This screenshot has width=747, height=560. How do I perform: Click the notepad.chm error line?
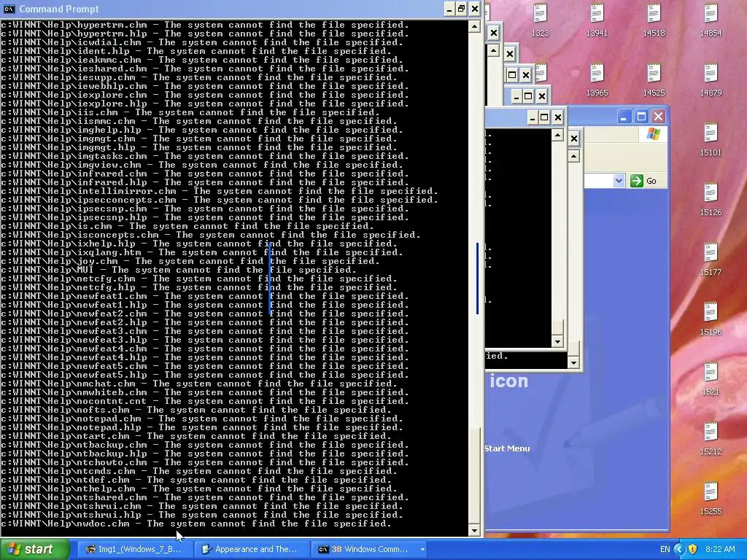[202, 419]
